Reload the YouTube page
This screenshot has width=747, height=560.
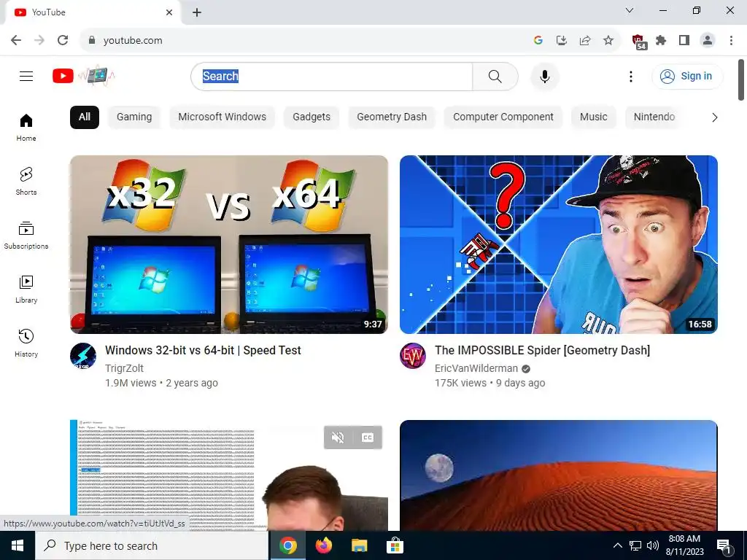pyautogui.click(x=63, y=40)
